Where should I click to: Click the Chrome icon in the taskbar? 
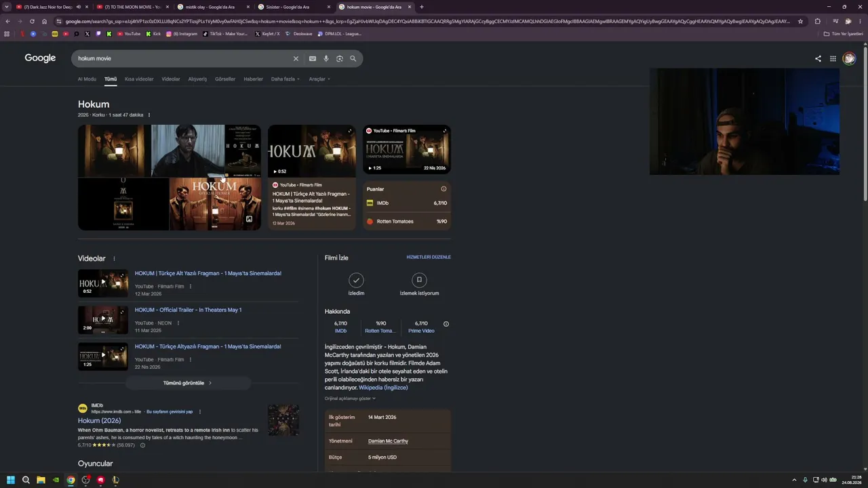[71, 480]
